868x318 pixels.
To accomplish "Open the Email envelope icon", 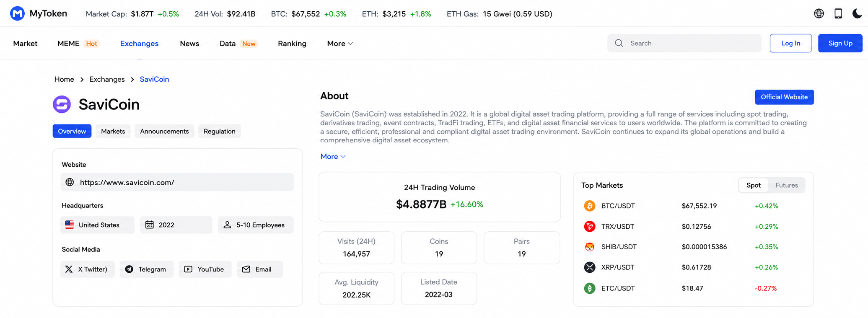I will [246, 269].
